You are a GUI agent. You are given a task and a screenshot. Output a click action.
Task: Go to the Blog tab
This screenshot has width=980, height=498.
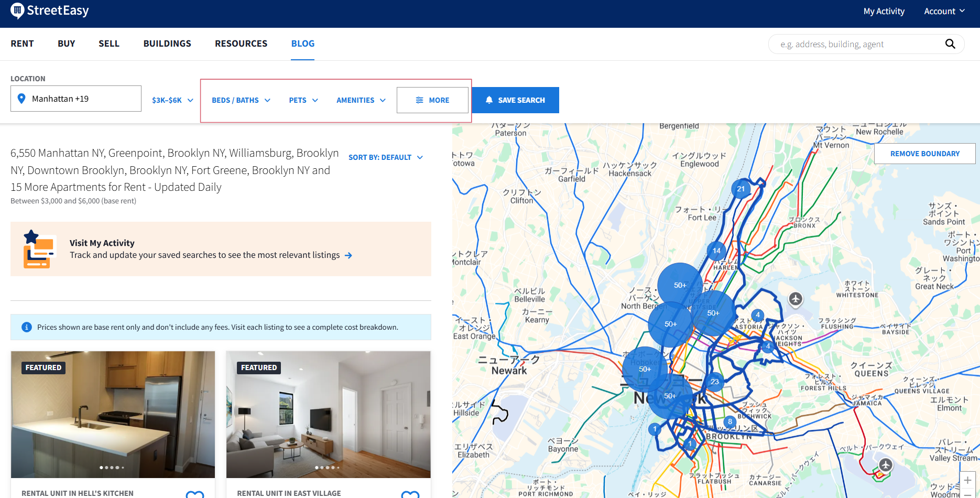(x=302, y=44)
